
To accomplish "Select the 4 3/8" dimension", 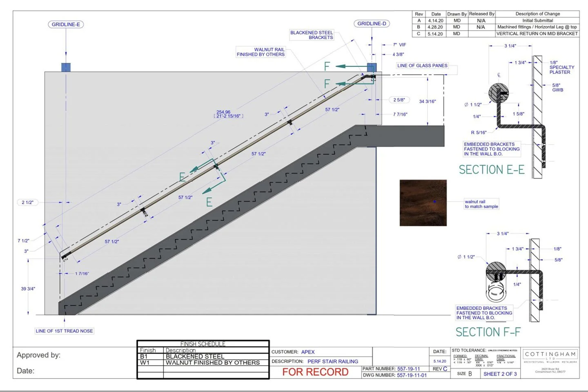I will (x=398, y=54).
